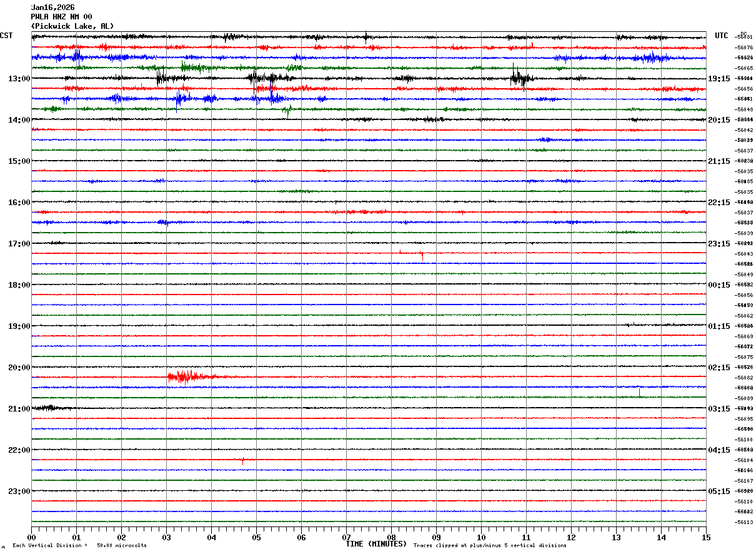Screen dimensions: 756x554
Task: Select the PWLA HNZ NM 00 station header
Action: tap(61, 17)
